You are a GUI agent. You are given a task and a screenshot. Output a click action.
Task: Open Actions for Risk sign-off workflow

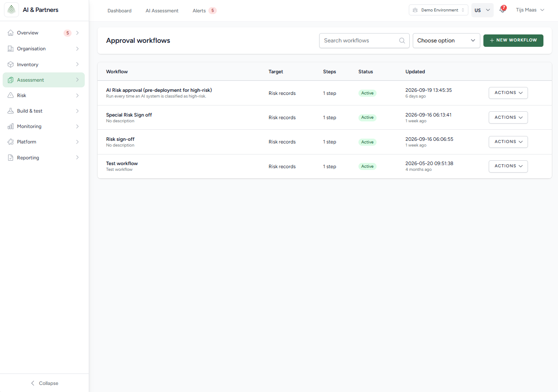pos(508,142)
